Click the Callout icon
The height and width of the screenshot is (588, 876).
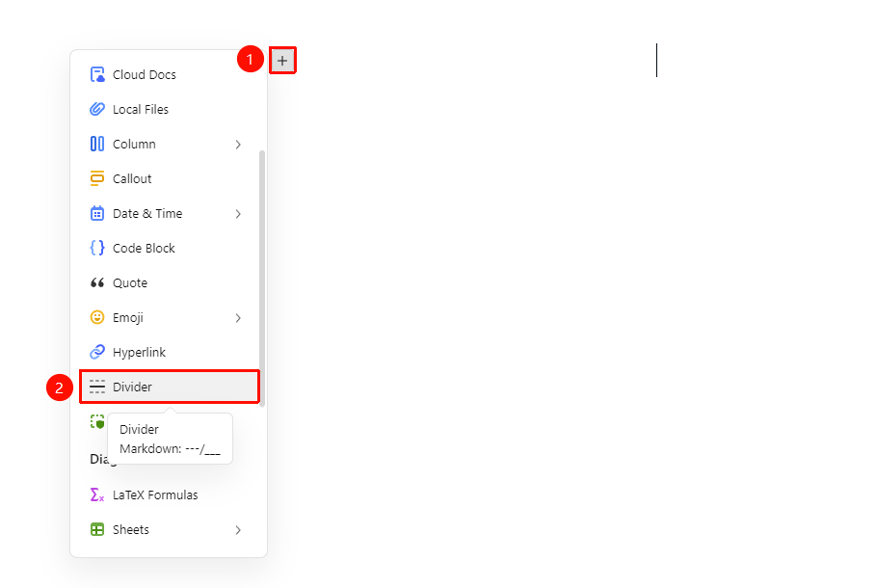(97, 178)
